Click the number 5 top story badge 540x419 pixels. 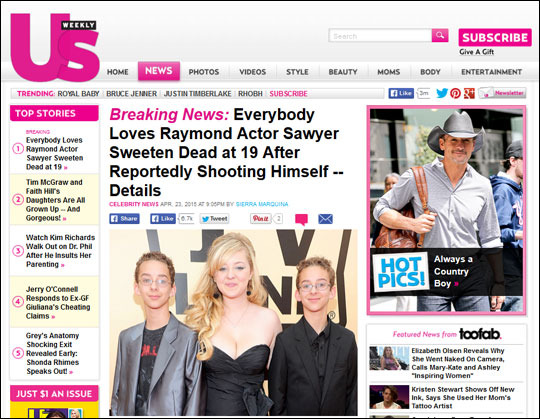(18, 353)
